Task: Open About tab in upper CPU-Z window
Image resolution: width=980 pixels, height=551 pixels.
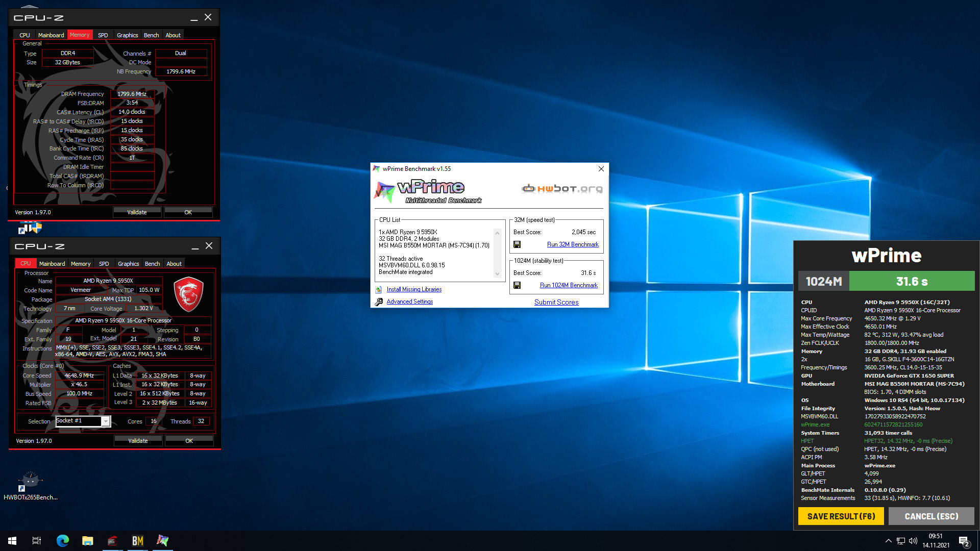Action: click(x=173, y=35)
